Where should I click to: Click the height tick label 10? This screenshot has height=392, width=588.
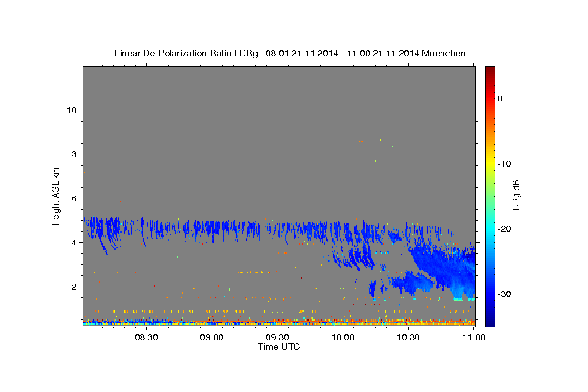(x=72, y=110)
